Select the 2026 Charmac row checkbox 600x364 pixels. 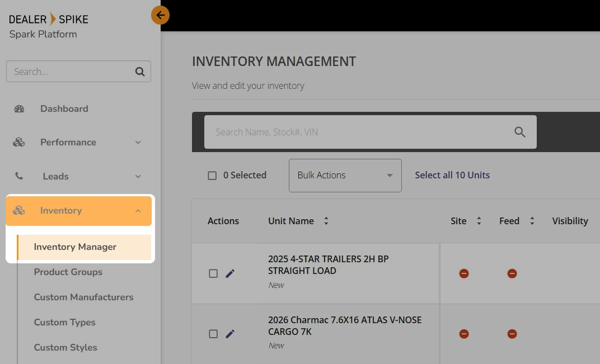(213, 334)
